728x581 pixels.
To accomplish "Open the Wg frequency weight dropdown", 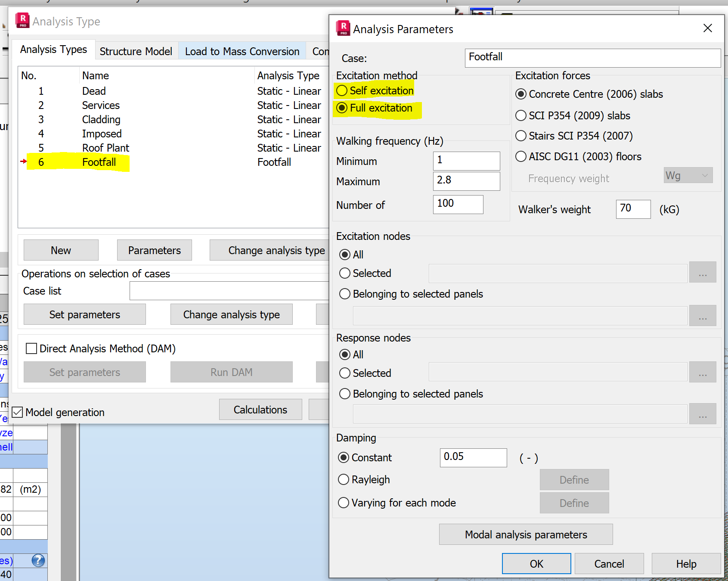I will click(704, 175).
